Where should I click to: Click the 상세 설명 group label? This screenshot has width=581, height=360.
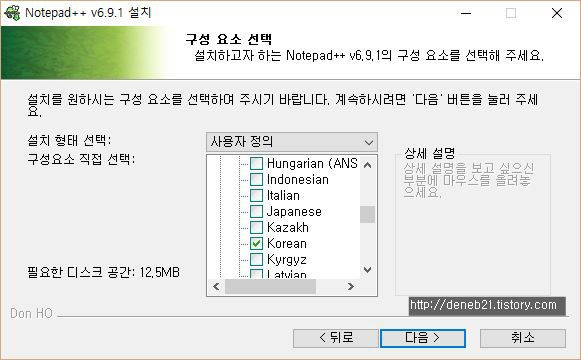[429, 153]
